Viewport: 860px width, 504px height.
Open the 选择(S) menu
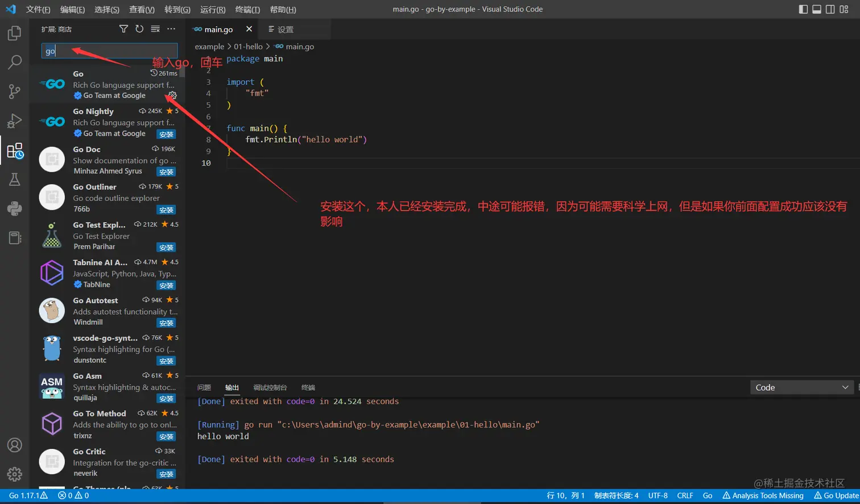click(x=107, y=9)
